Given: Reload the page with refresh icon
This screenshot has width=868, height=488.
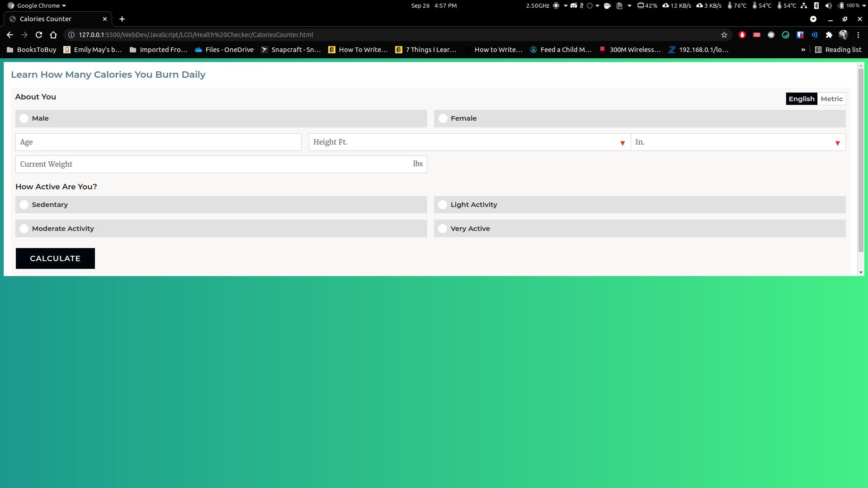Looking at the screenshot, I should tap(39, 35).
